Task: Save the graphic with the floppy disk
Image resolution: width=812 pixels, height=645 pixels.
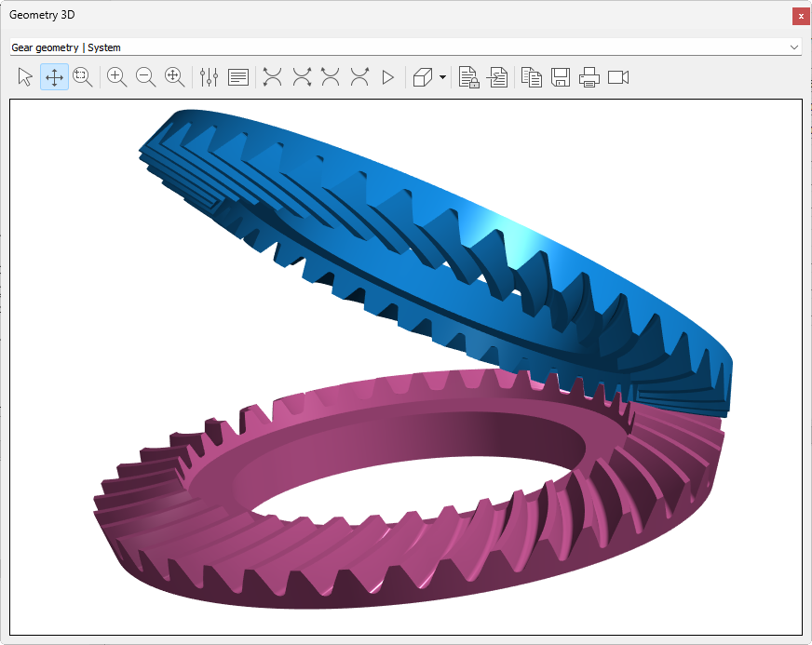Action: pos(561,77)
